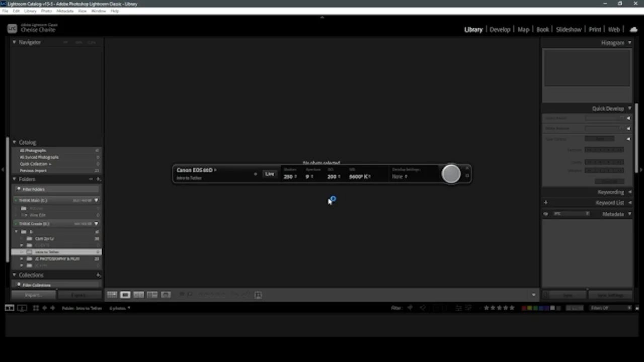Open Book module
This screenshot has width=644, height=362.
(542, 29)
